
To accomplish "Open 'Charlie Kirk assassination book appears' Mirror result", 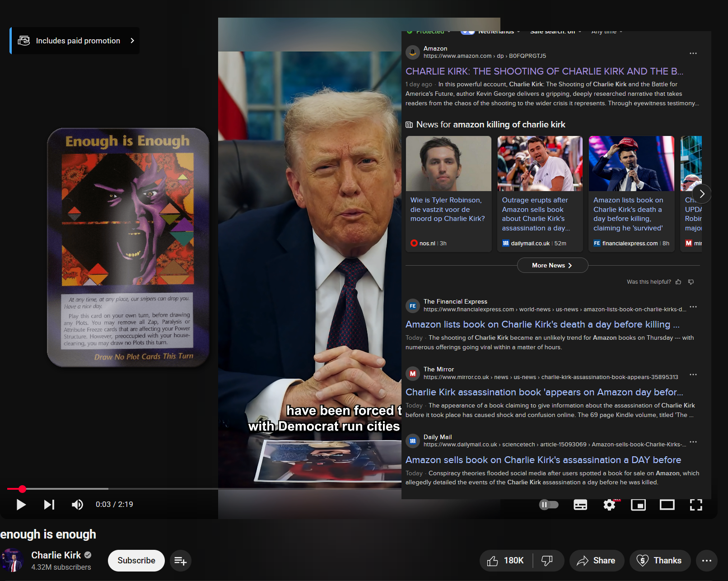I will coord(544,392).
